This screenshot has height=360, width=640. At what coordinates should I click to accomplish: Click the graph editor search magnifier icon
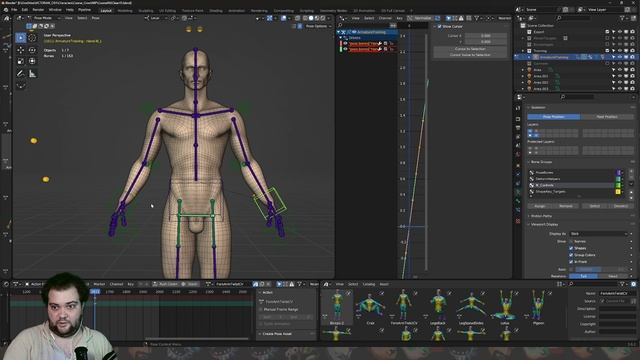(x=340, y=25)
